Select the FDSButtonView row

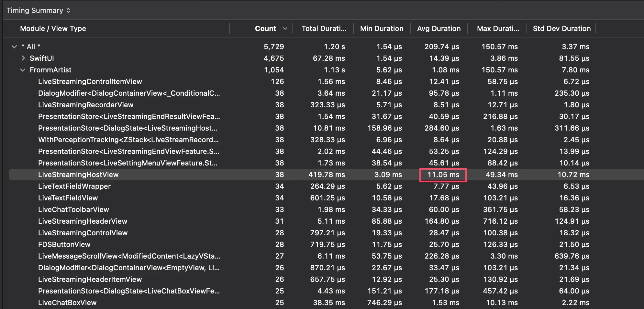pyautogui.click(x=326, y=244)
